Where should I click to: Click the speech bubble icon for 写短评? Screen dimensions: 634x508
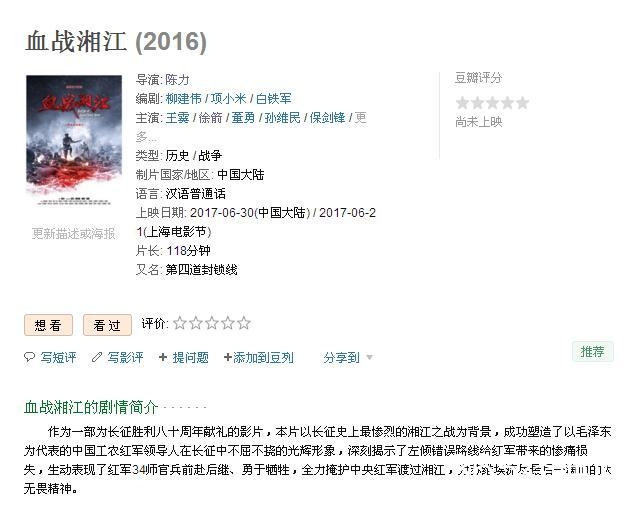[x=30, y=357]
